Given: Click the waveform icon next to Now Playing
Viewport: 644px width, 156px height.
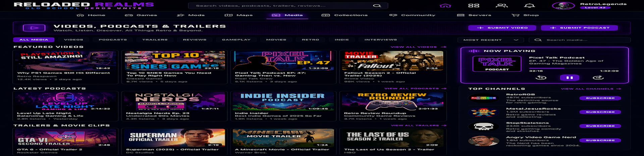Looking at the screenshot, I should [474, 51].
